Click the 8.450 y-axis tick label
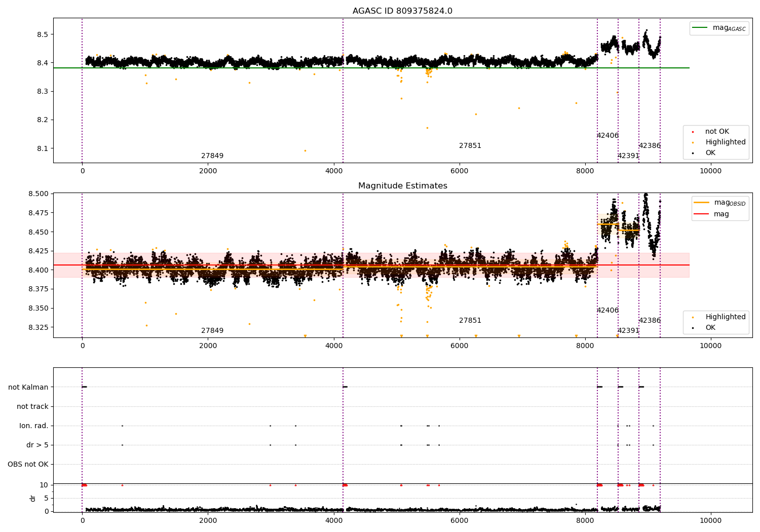This screenshot has width=760, height=532. pos(39,232)
